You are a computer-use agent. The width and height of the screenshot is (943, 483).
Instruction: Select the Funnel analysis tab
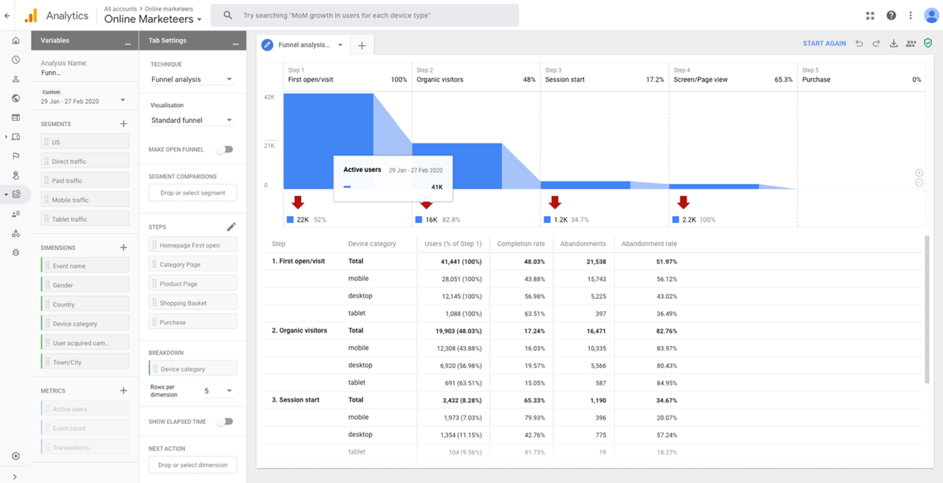pyautogui.click(x=303, y=45)
